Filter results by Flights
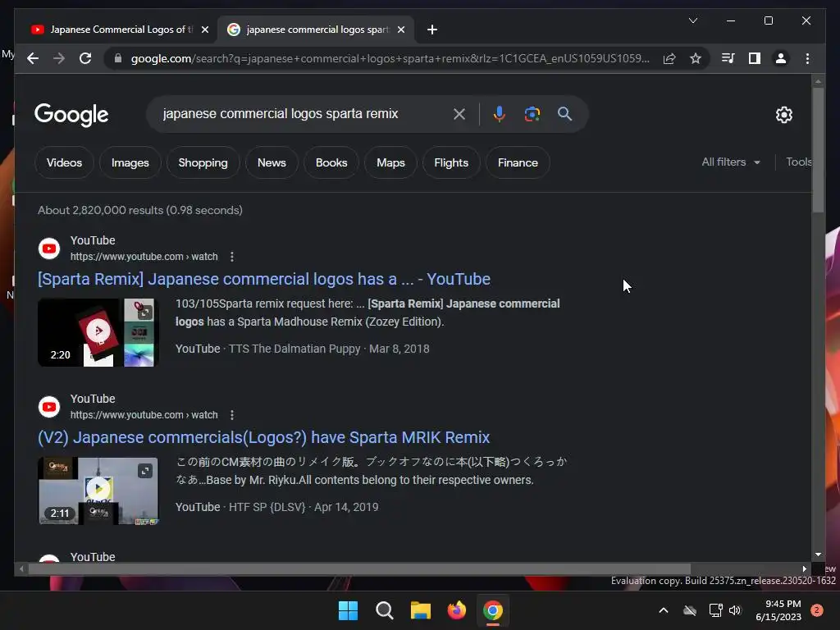Image resolution: width=840 pixels, height=630 pixels. (x=451, y=163)
